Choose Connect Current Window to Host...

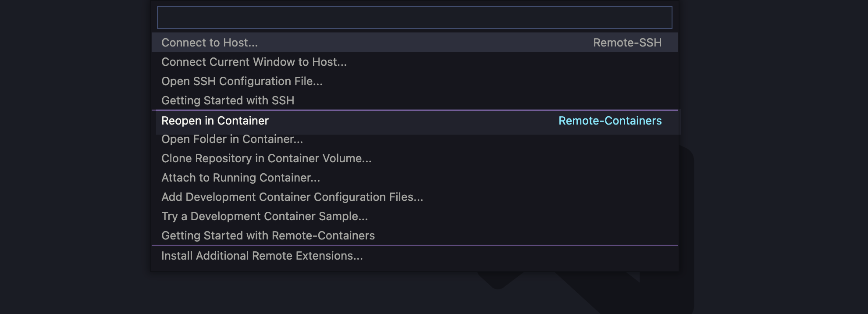tap(414, 62)
